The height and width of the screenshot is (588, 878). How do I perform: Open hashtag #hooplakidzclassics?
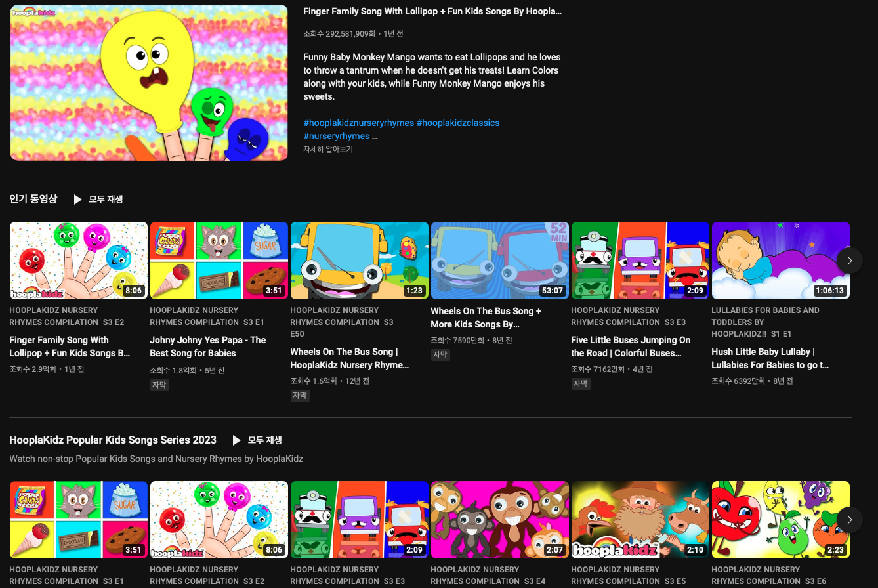coord(458,123)
